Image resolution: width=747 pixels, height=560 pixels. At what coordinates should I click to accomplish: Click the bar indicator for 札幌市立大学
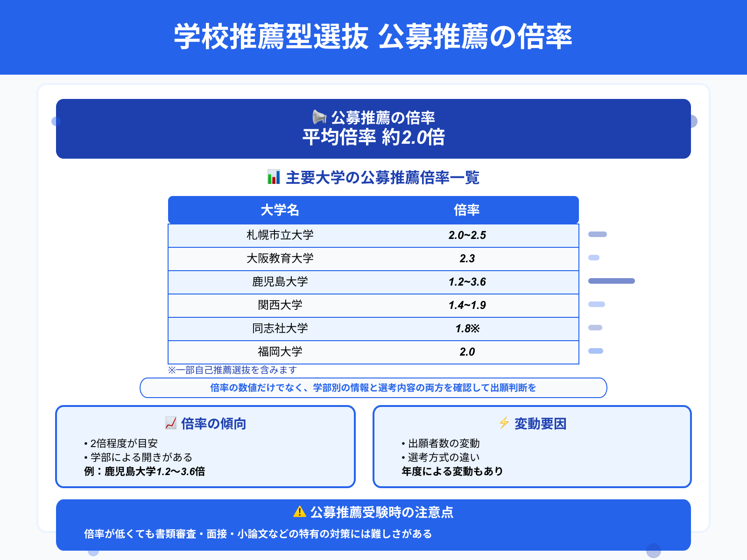click(598, 234)
